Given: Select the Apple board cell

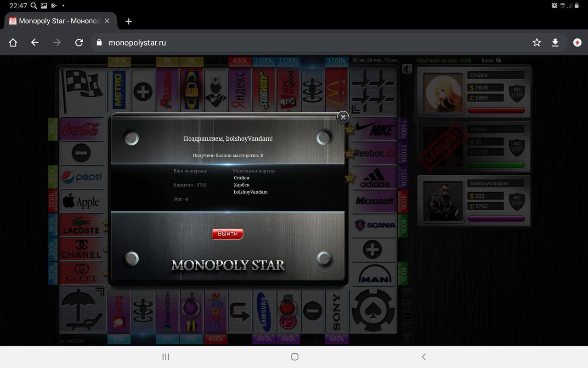Looking at the screenshot, I should [x=82, y=201].
